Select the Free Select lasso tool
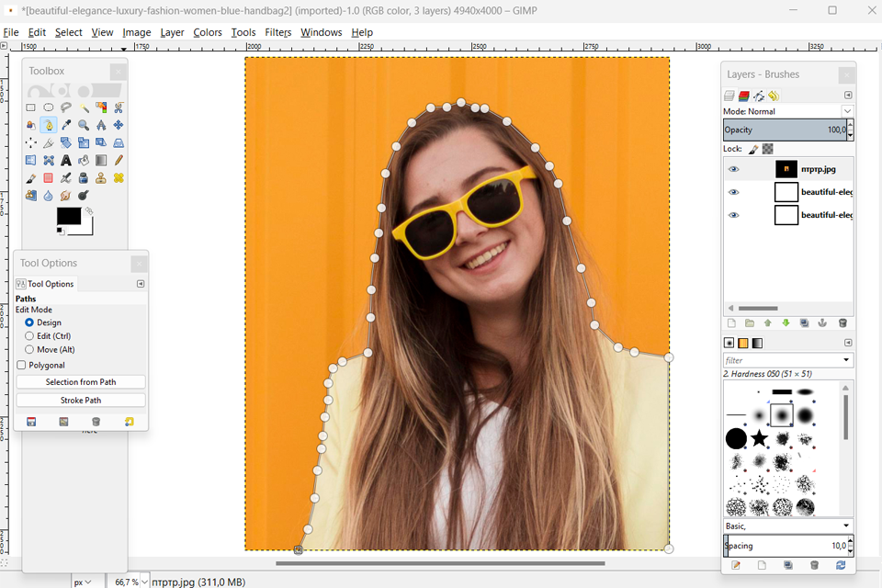Screen dimensions: 882x588 66,107
